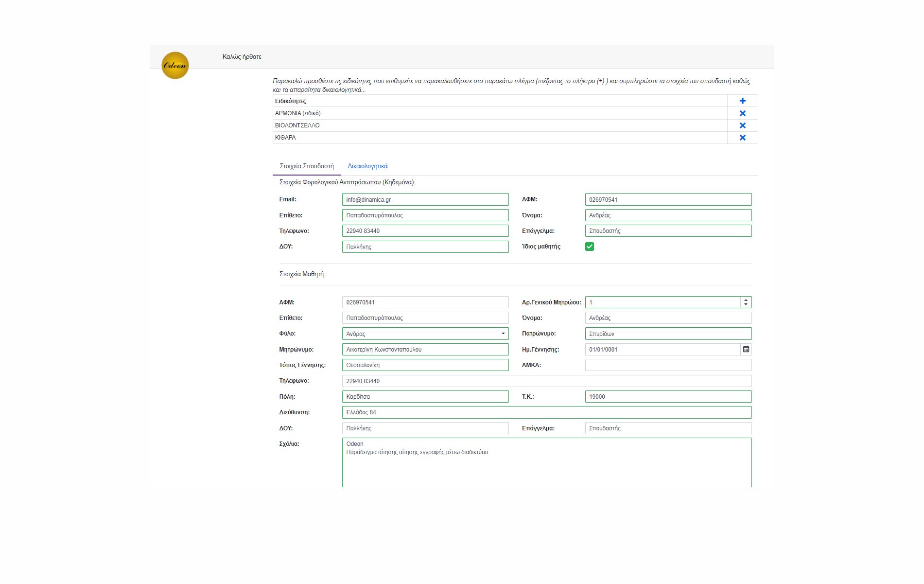Image resolution: width=924 pixels, height=584 pixels.
Task: Edit the Τ.Κ. postal code field
Action: click(x=668, y=396)
